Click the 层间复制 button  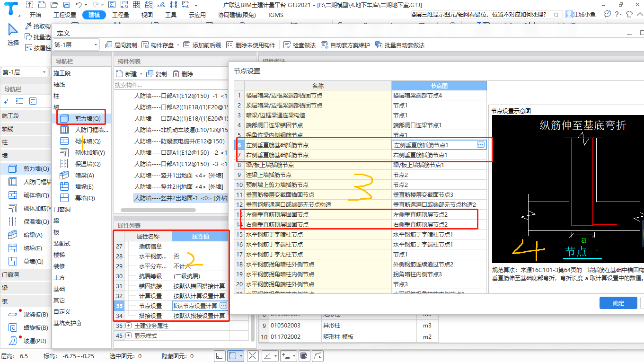(121, 45)
